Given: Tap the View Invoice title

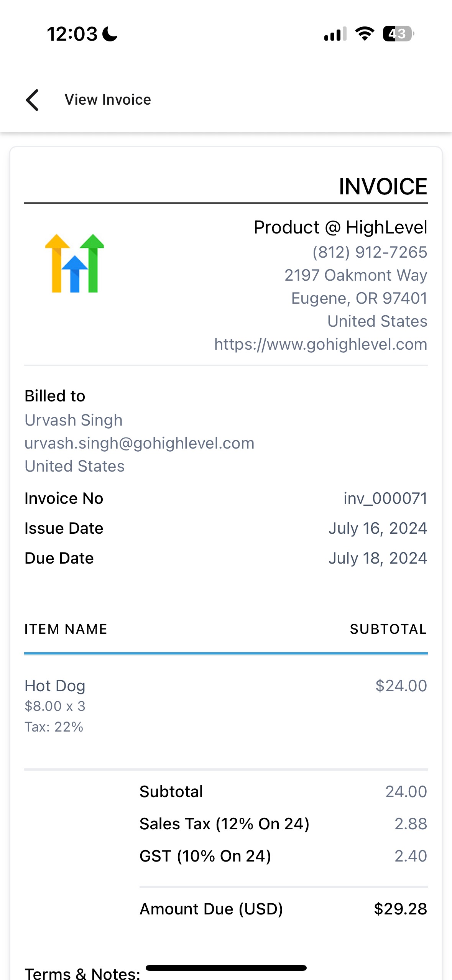Looking at the screenshot, I should tap(108, 100).
